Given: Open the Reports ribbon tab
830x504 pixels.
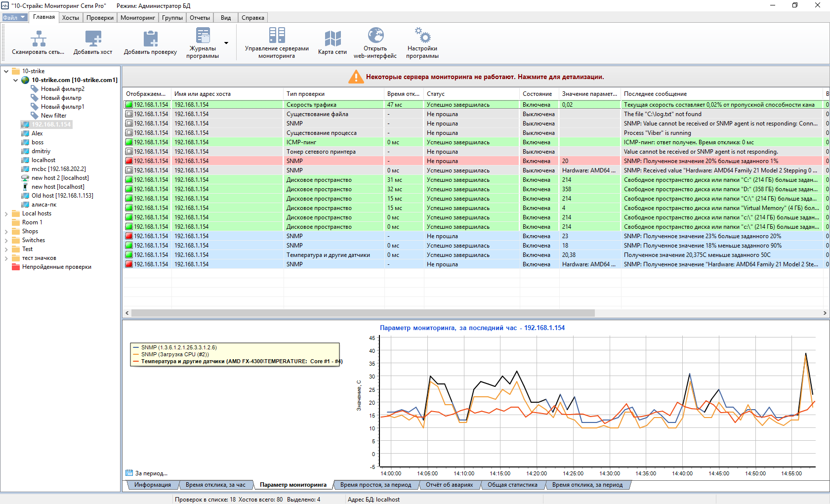Looking at the screenshot, I should (200, 18).
